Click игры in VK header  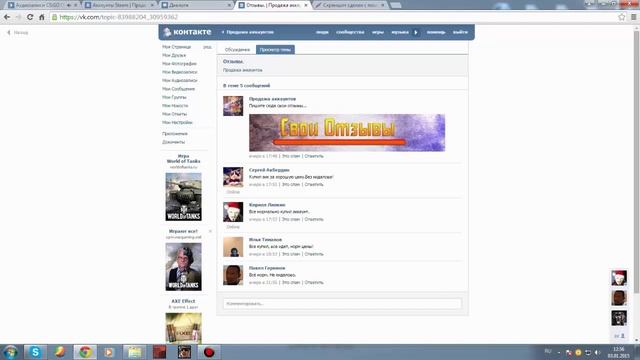point(378,32)
